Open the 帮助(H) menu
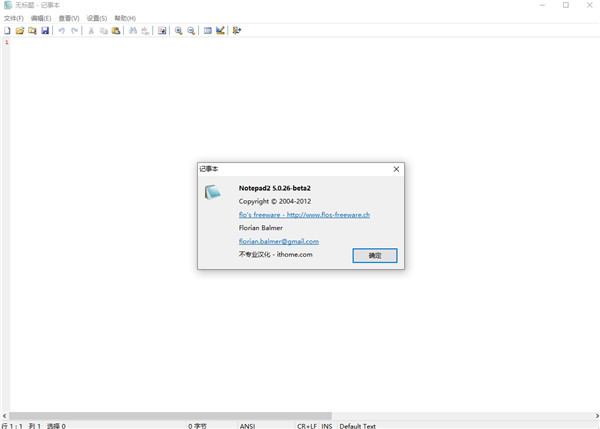Viewport: 600px width, 429px height. [x=125, y=18]
